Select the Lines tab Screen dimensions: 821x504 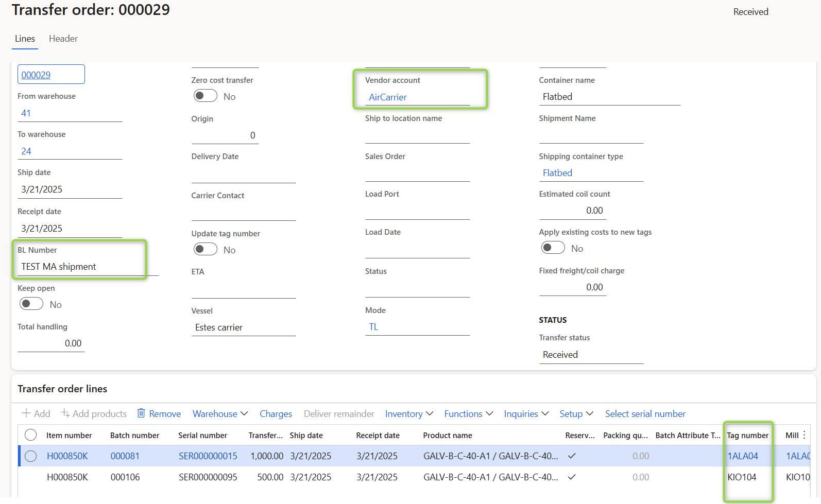click(25, 39)
